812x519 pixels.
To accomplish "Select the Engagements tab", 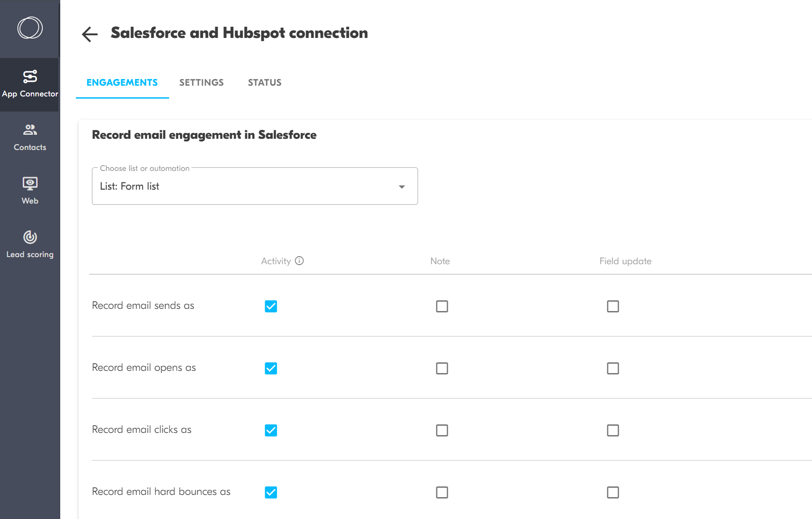I will (x=122, y=83).
